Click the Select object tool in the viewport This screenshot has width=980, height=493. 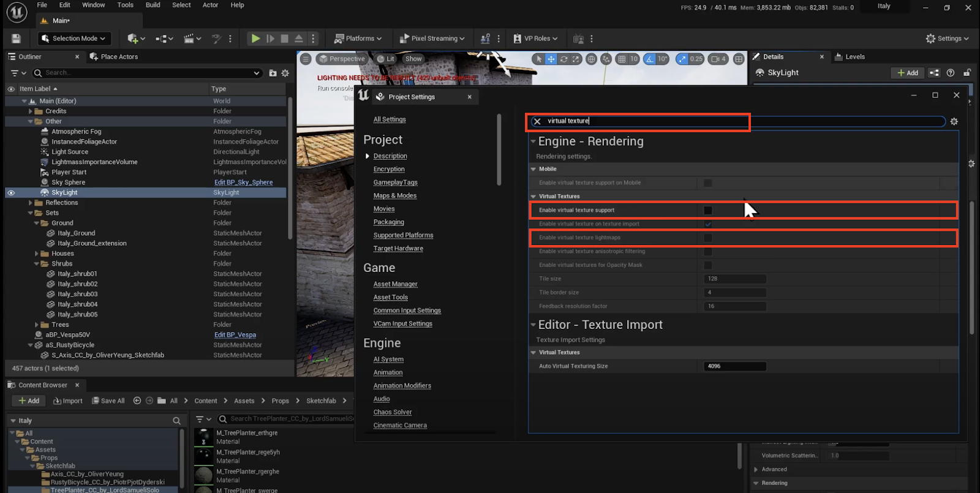tap(538, 59)
